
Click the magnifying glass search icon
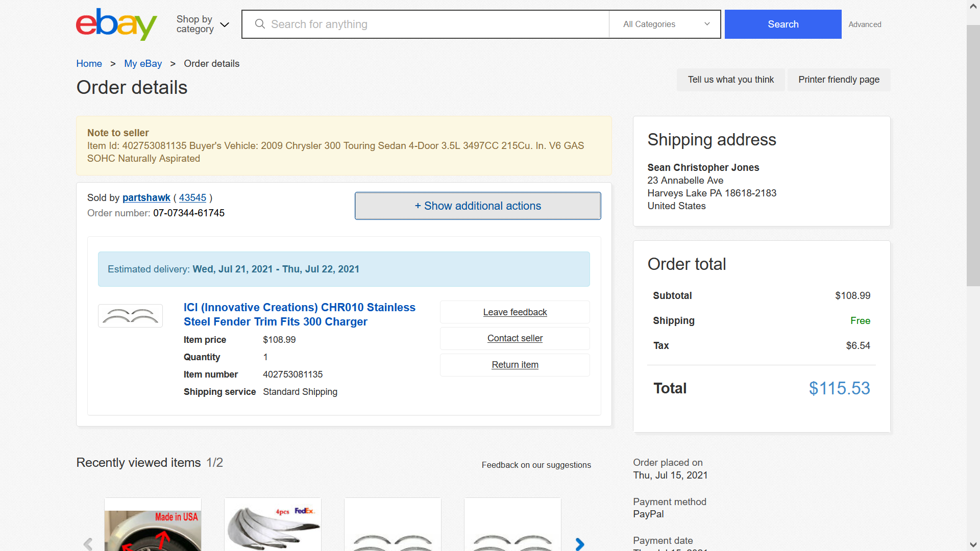tap(260, 24)
